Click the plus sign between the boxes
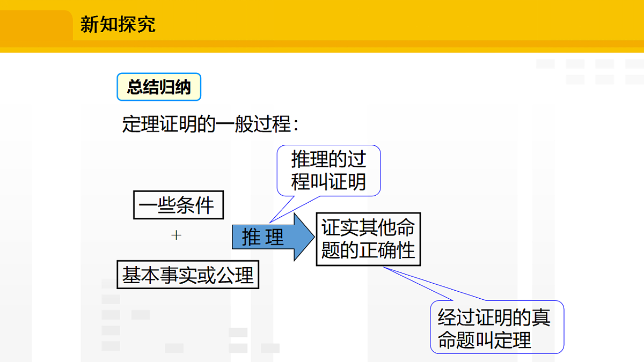The width and height of the screenshot is (644, 362). coord(177,235)
